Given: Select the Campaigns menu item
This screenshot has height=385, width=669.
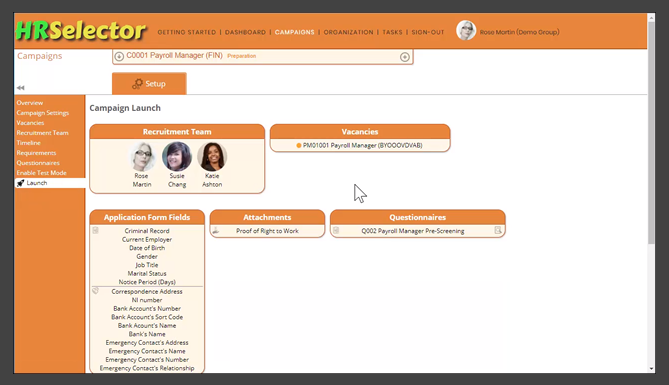Looking at the screenshot, I should pyautogui.click(x=294, y=32).
